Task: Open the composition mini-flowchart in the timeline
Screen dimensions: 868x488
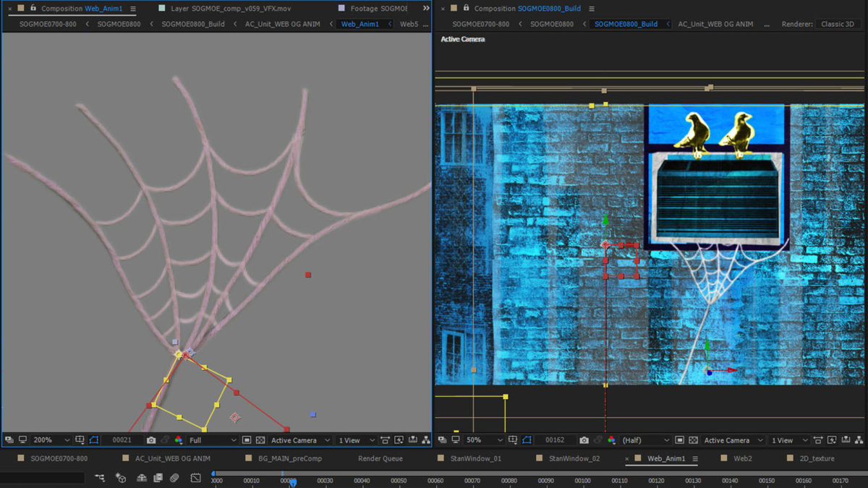Action: coord(100,478)
